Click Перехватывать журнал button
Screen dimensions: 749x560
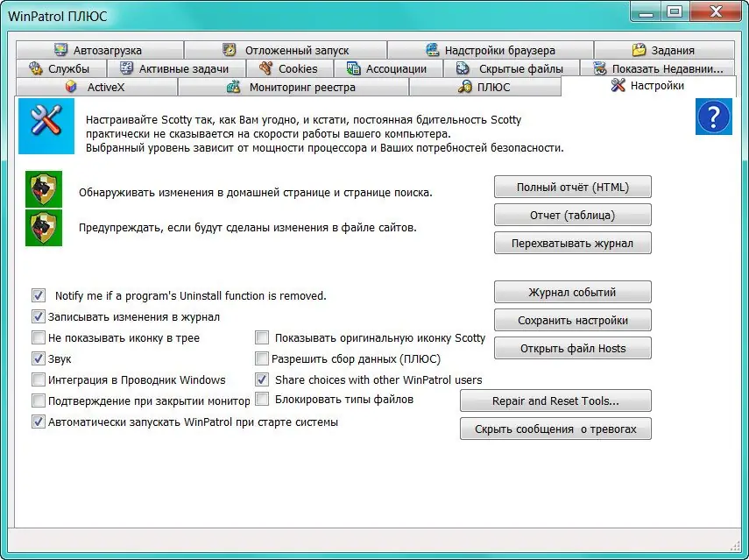573,244
